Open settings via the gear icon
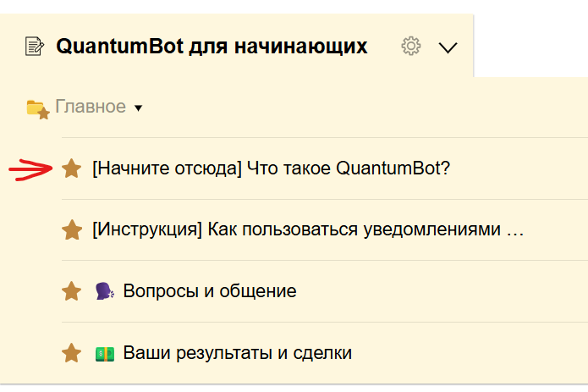This screenshot has width=588, height=392. (411, 47)
